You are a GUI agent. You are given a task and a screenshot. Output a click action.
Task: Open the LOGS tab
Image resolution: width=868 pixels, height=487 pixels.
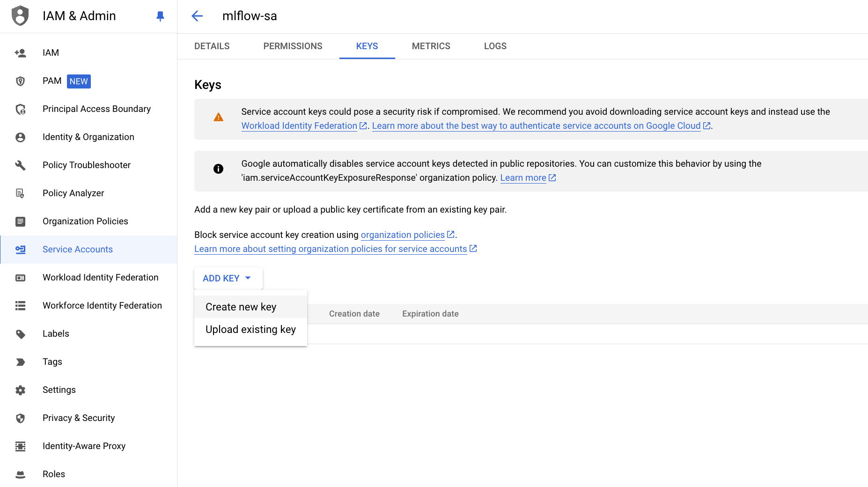495,46
